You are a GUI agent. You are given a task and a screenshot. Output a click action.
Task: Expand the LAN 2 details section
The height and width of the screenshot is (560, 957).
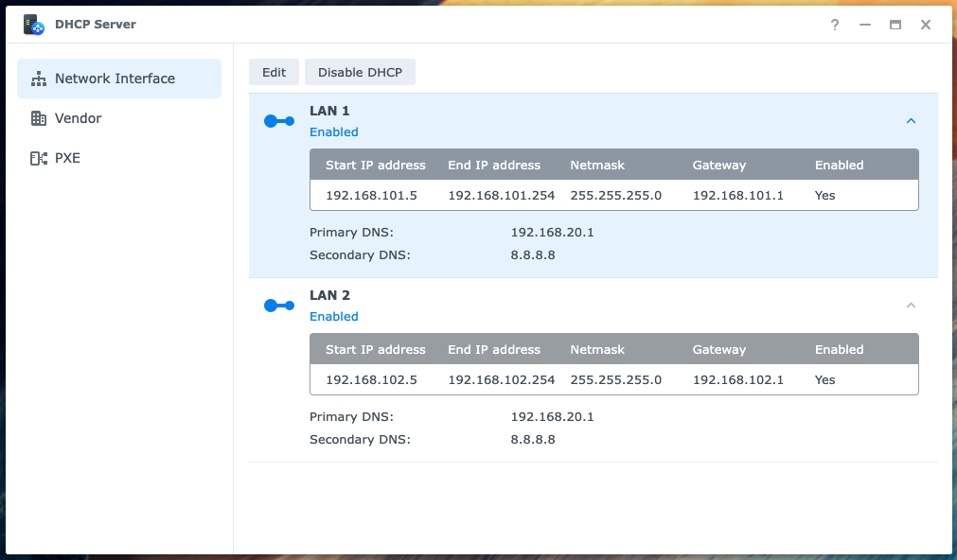911,306
